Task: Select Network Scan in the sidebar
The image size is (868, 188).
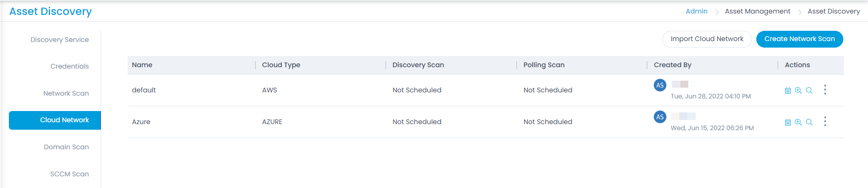Action: pyautogui.click(x=66, y=93)
